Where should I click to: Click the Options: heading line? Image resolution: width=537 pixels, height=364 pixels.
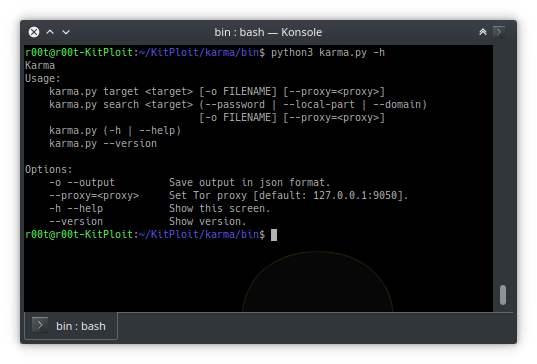[49, 170]
